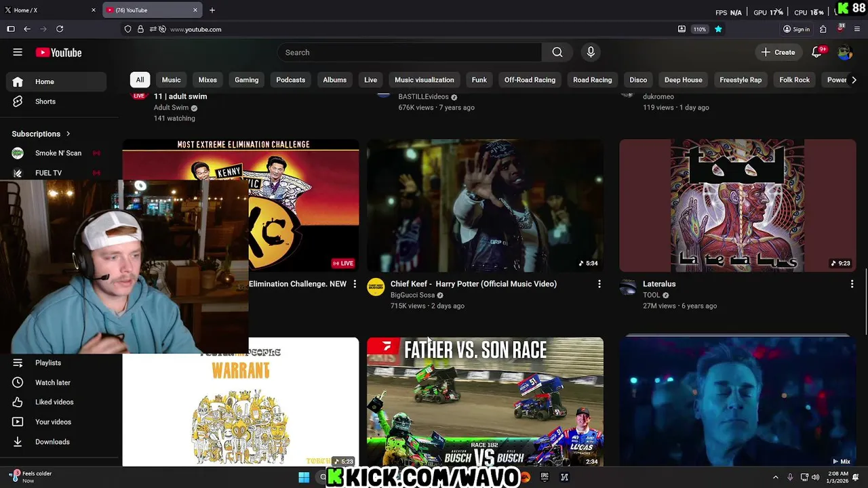The height and width of the screenshot is (488, 868).
Task: Switch to the (76) YouTube tab
Action: click(x=152, y=10)
